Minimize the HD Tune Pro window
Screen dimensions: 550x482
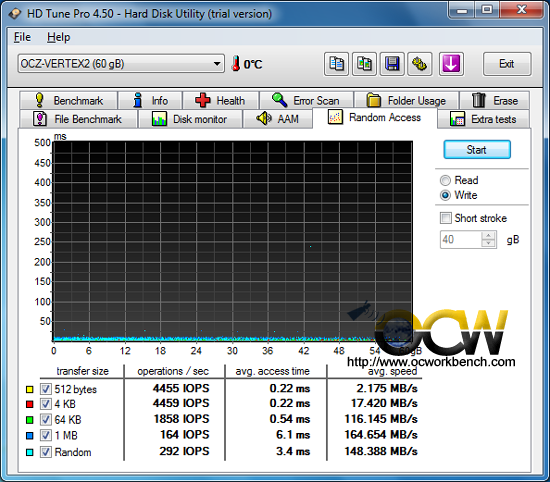(462, 10)
